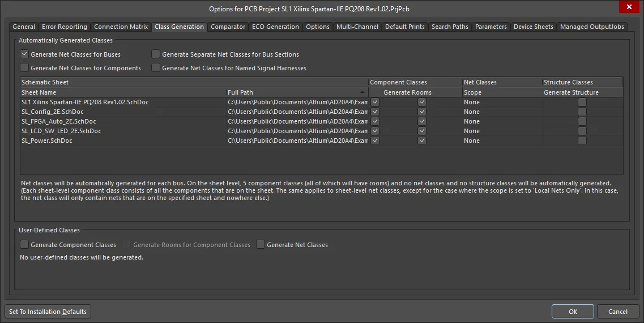Image resolution: width=644 pixels, height=323 pixels.
Task: Toggle Generate Rooms for SL_LCD_SW_LED_2E.SchDoc
Action: point(422,131)
